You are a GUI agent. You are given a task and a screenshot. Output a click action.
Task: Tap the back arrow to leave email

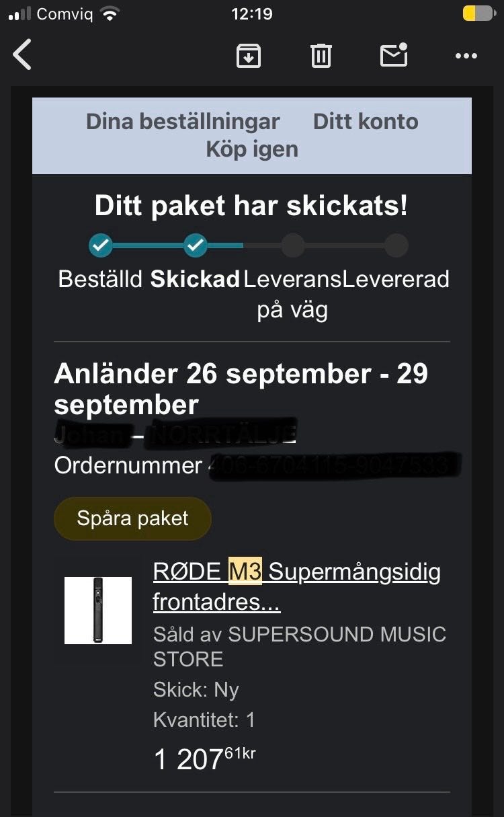[x=22, y=54]
